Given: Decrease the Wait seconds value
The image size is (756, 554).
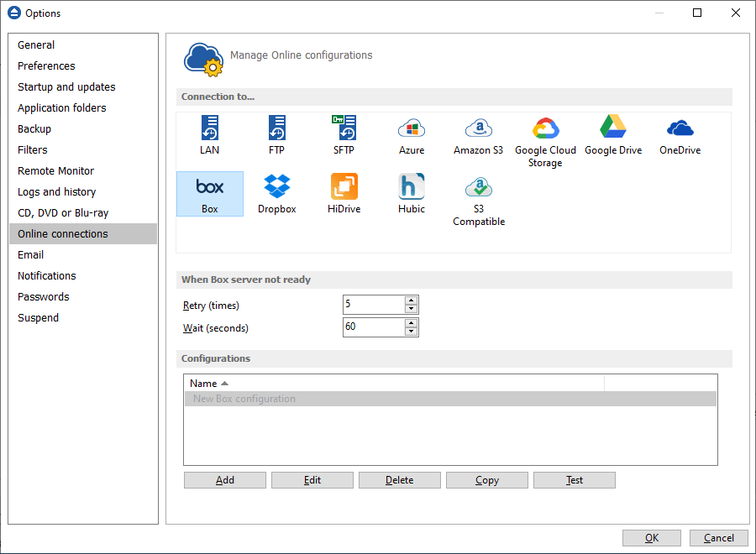Looking at the screenshot, I should [x=411, y=332].
